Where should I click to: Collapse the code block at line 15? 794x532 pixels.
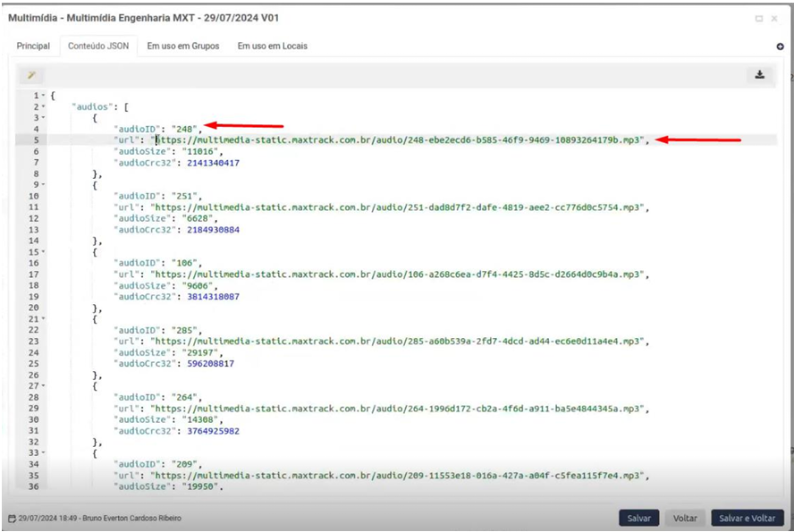(43, 252)
